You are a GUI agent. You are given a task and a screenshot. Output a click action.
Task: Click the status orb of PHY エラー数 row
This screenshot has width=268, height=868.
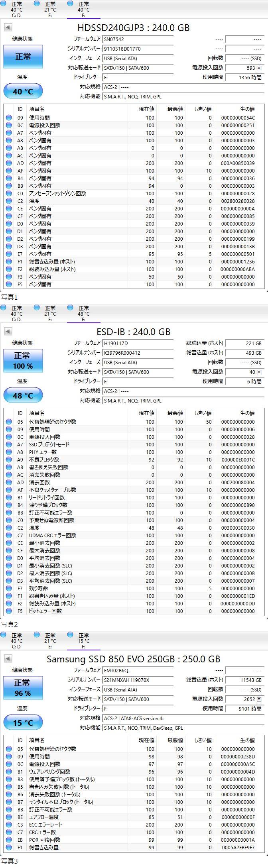(x=9, y=452)
